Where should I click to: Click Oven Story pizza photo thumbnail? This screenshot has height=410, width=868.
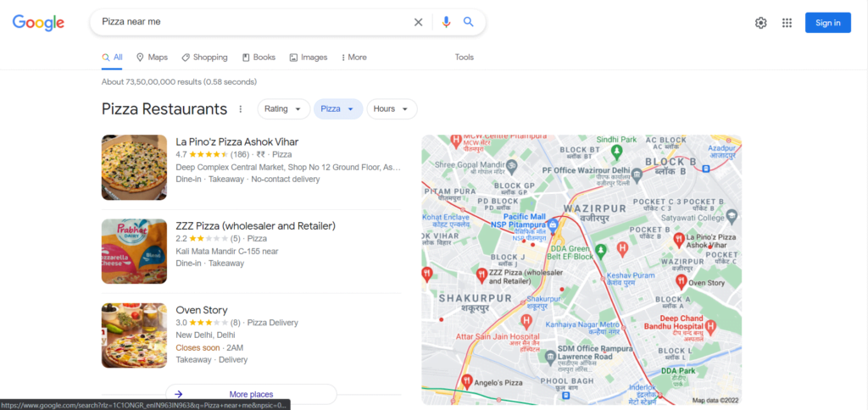pyautogui.click(x=134, y=335)
